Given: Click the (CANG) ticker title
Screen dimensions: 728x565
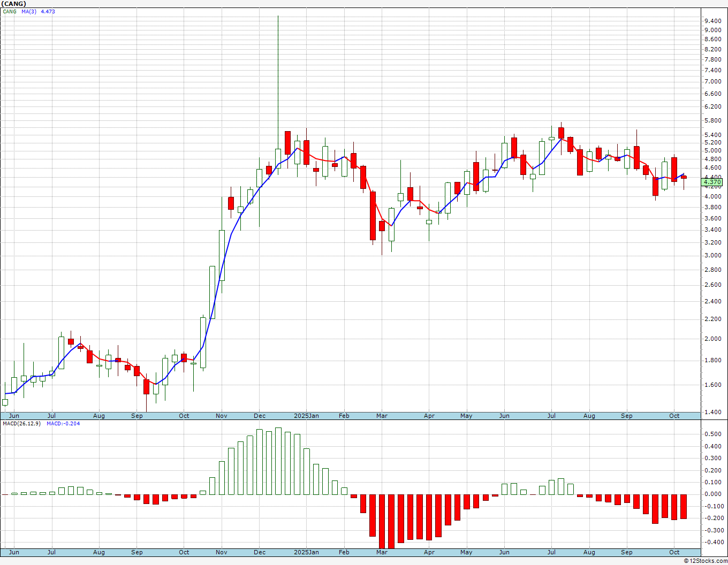Looking at the screenshot, I should (13, 4).
